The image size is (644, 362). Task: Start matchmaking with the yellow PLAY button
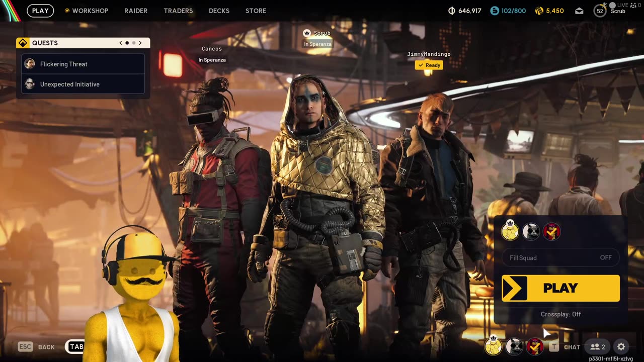click(x=560, y=288)
